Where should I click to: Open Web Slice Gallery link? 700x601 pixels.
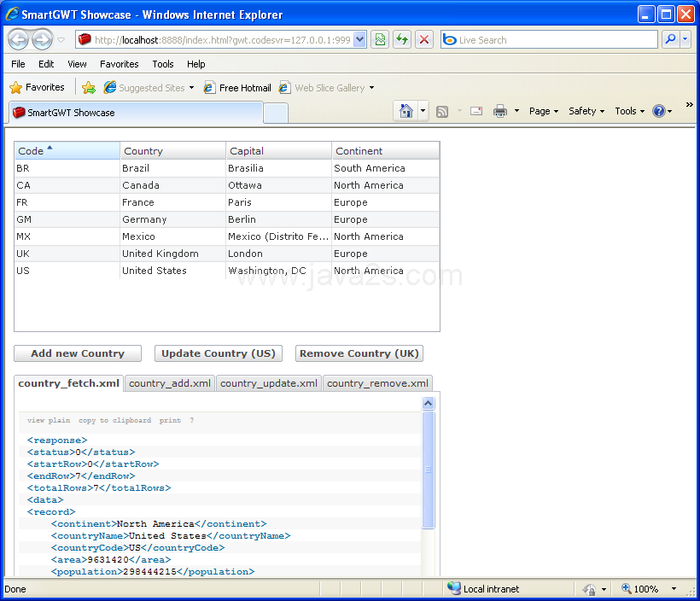tap(326, 88)
